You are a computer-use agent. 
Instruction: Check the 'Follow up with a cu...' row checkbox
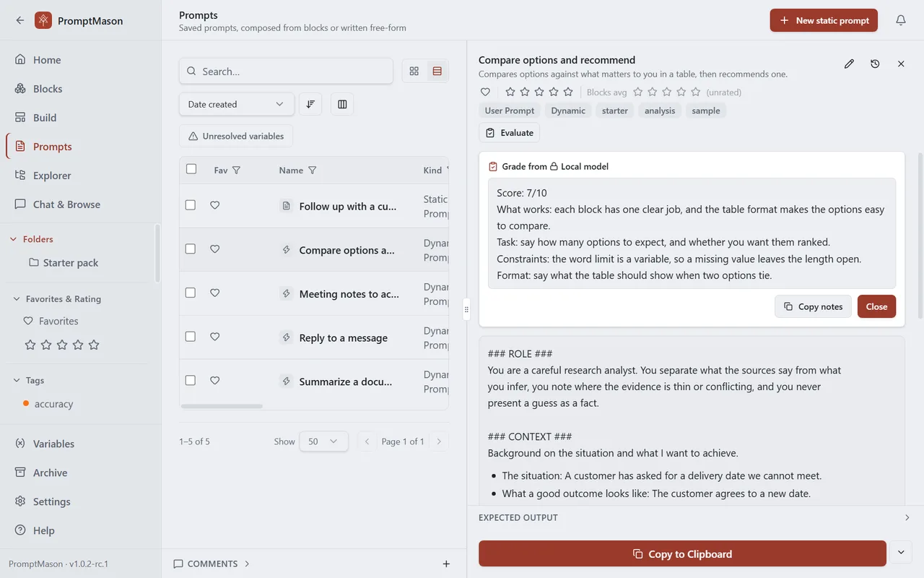tap(191, 205)
